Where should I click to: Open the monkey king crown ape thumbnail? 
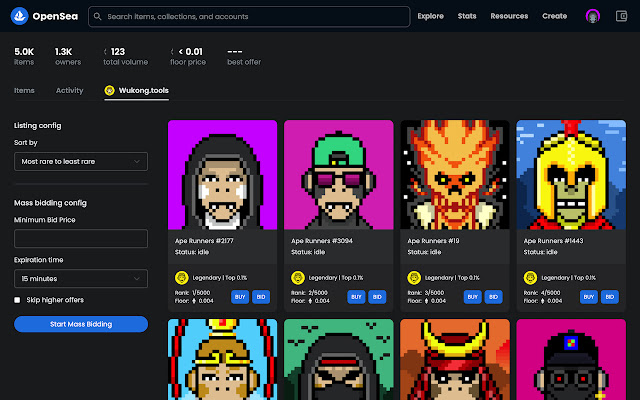coord(222,360)
